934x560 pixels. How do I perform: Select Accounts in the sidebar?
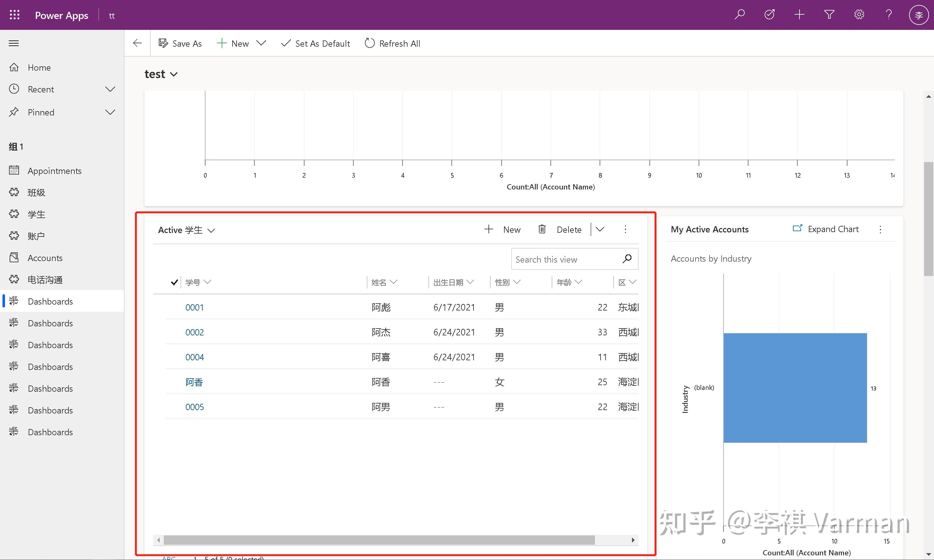tap(45, 258)
